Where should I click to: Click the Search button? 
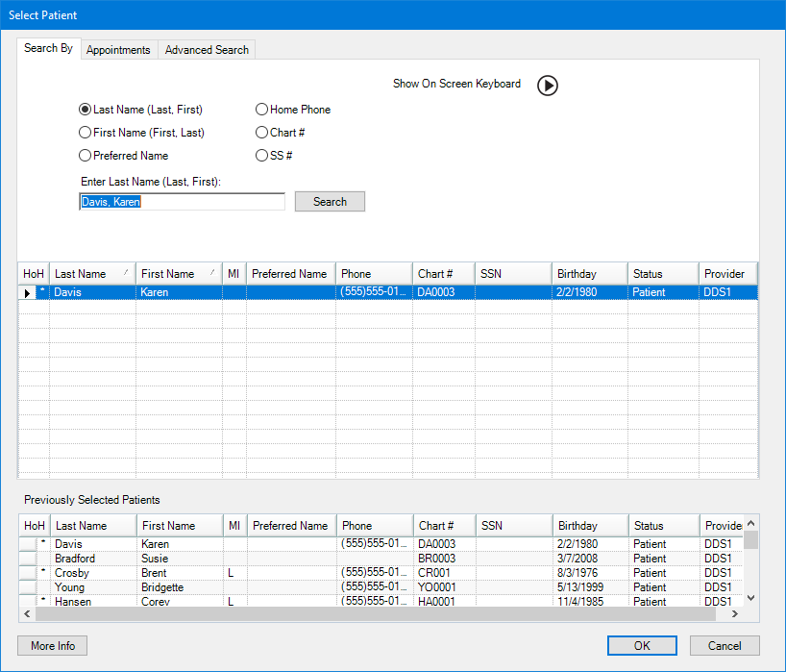[x=330, y=201]
